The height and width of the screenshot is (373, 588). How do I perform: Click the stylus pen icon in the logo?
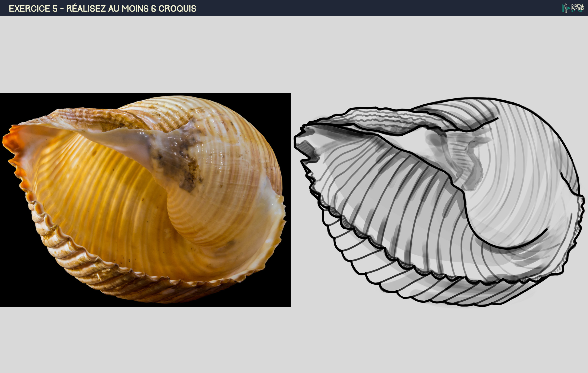(566, 8)
